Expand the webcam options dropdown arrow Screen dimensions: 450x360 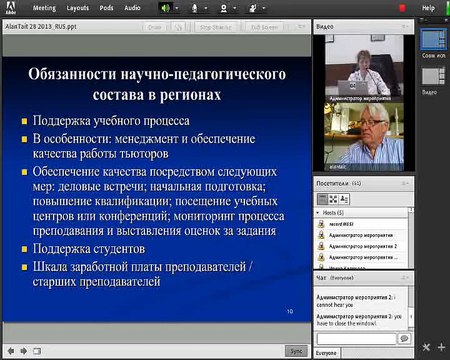click(235, 8)
